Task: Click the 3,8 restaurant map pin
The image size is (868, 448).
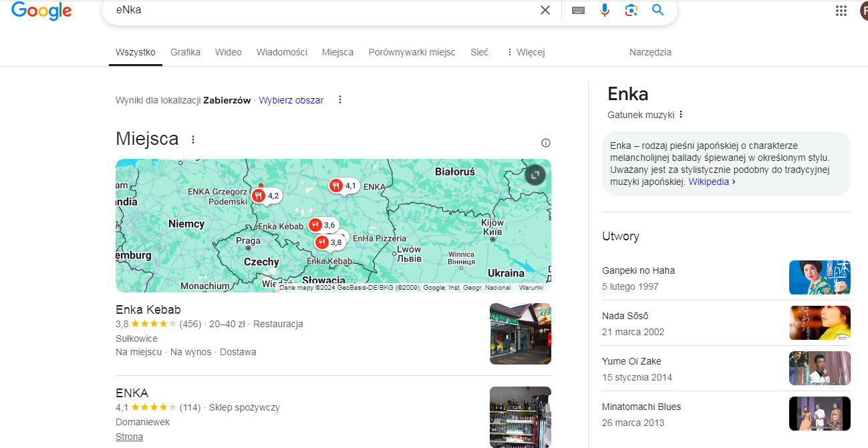Action: (329, 242)
